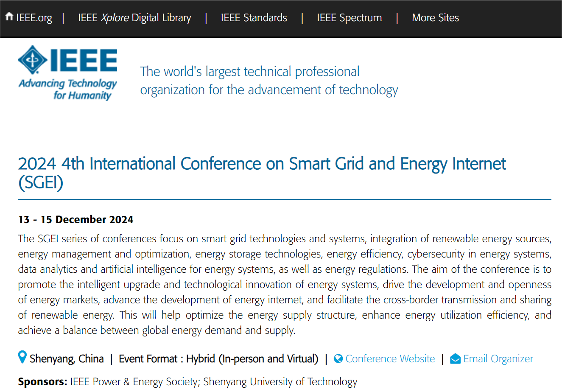Click the Event Format Hybrid text
The width and height of the screenshot is (562, 392).
(218, 359)
